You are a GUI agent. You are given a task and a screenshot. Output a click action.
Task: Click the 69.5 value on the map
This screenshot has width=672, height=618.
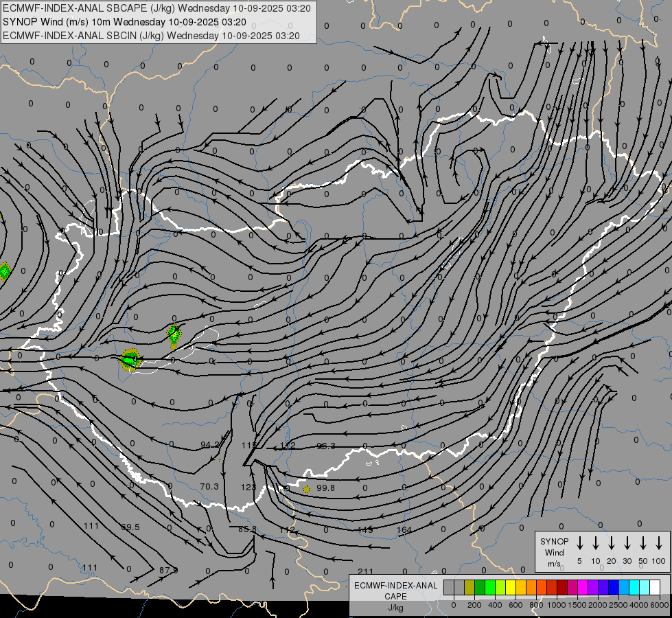click(x=130, y=527)
